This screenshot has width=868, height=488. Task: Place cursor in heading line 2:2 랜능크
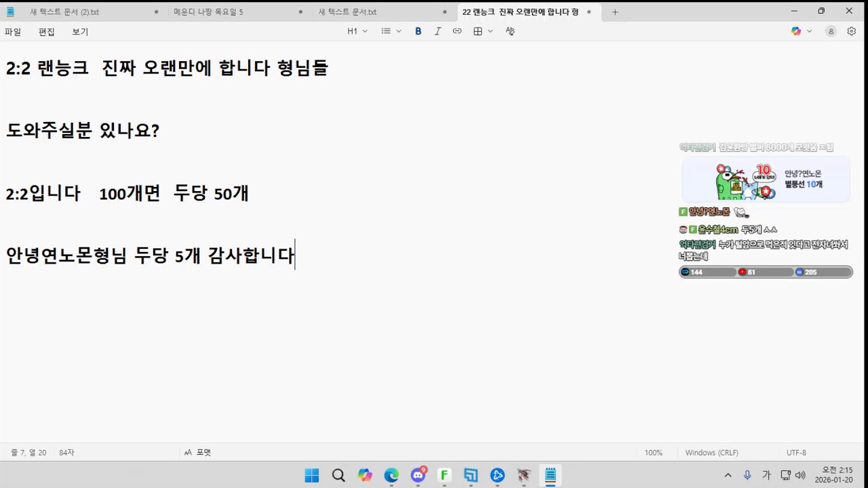(167, 68)
